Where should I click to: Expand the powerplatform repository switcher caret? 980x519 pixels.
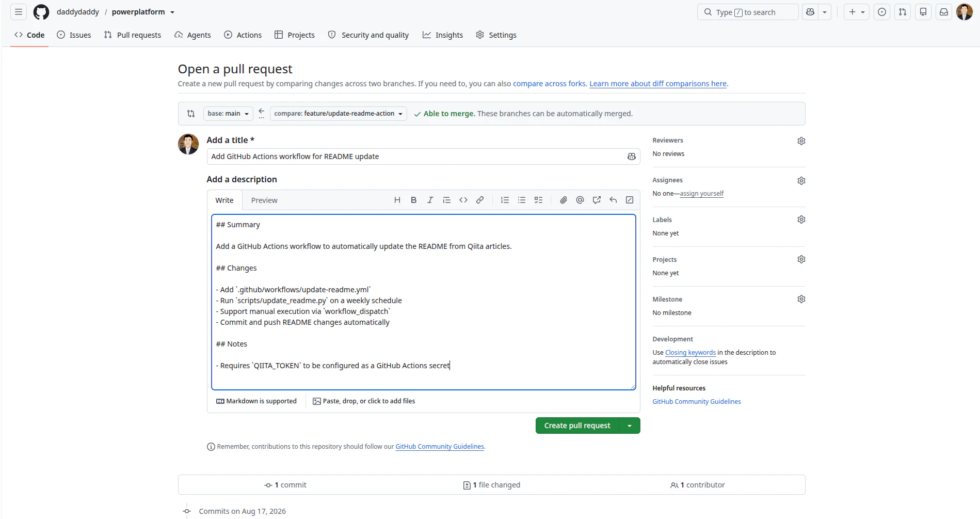point(172,12)
